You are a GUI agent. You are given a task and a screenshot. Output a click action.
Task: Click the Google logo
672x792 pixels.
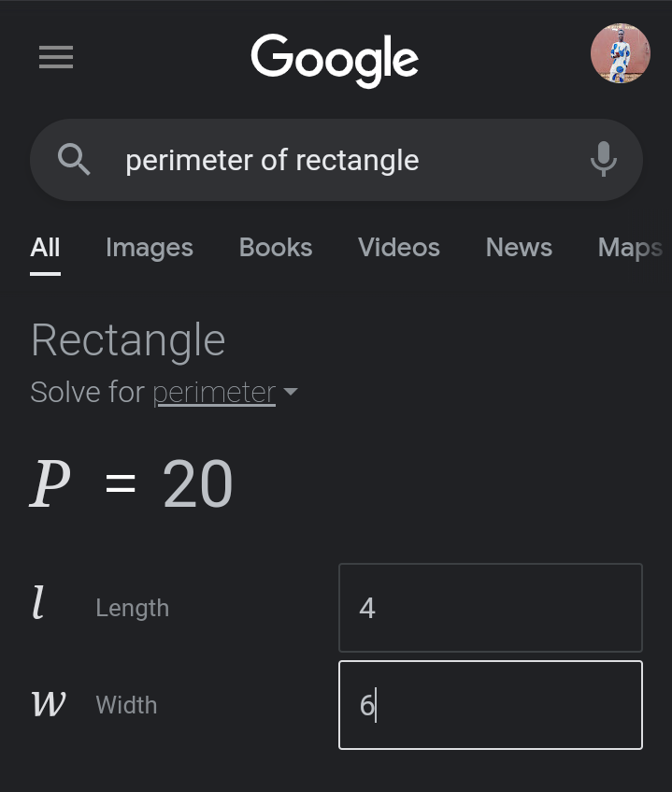click(x=335, y=59)
